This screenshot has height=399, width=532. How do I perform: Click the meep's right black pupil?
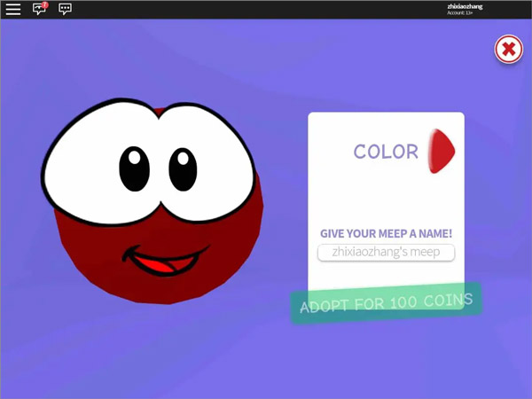pos(182,168)
